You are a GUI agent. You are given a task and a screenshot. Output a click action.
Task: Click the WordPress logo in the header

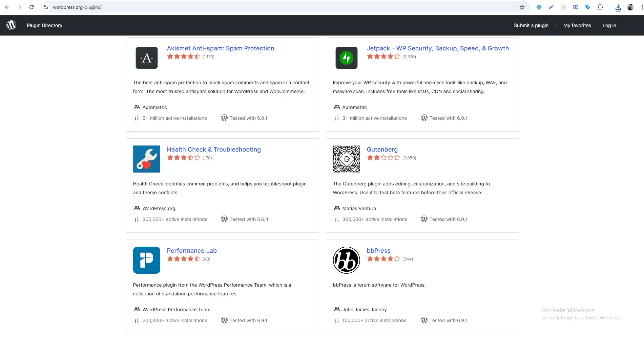pyautogui.click(x=11, y=25)
